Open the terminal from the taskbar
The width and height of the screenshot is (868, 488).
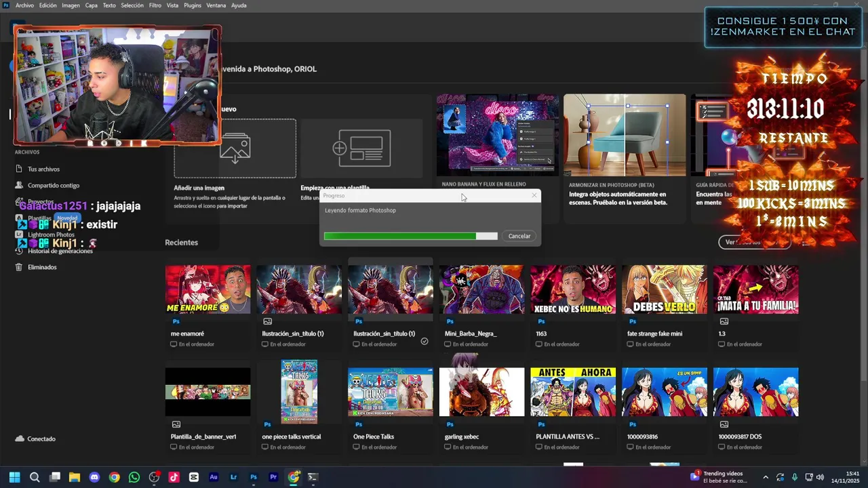click(x=313, y=477)
